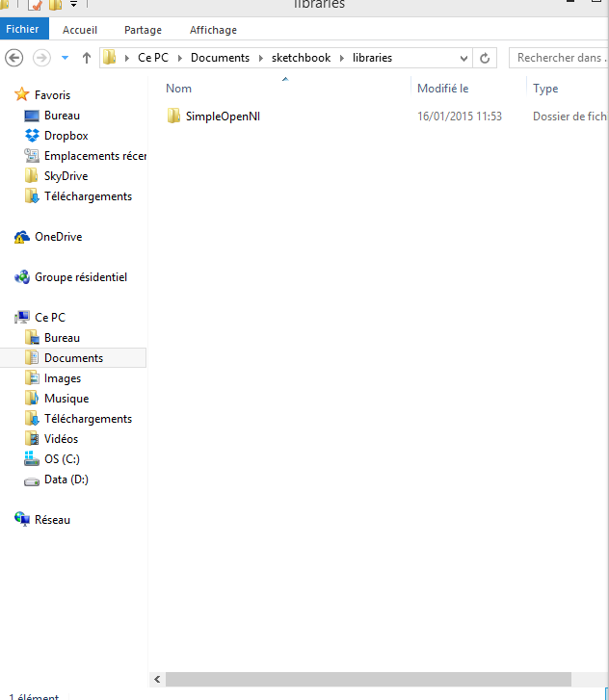
Task: Select Réseau in the navigation pane
Action: (x=52, y=520)
